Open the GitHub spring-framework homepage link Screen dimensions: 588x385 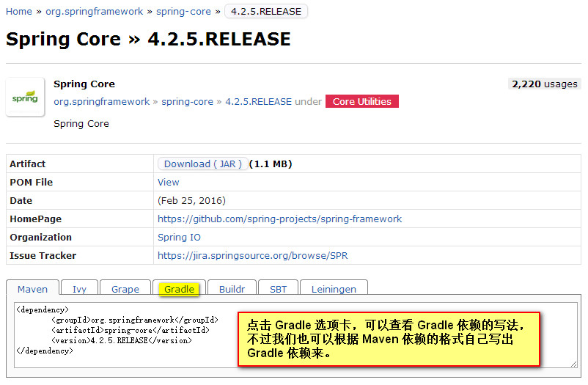pyautogui.click(x=279, y=219)
